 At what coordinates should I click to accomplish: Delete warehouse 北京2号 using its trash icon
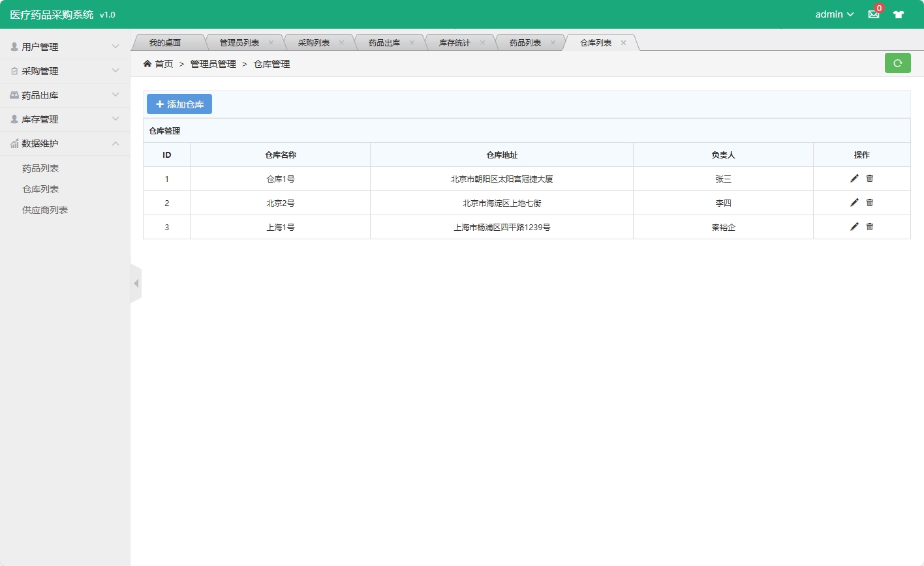click(869, 202)
